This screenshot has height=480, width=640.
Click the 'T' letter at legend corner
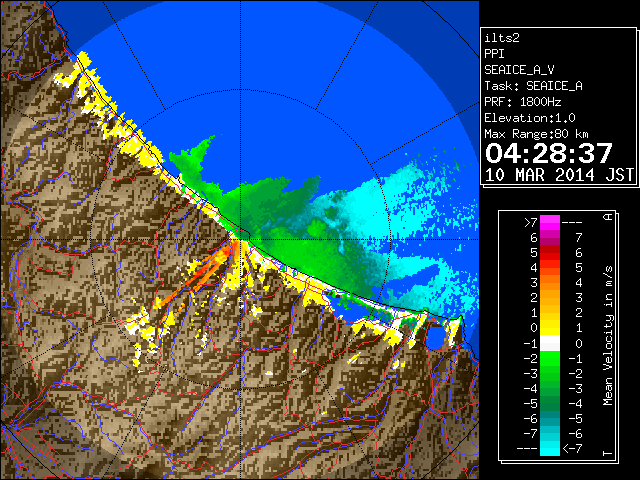click(608, 453)
